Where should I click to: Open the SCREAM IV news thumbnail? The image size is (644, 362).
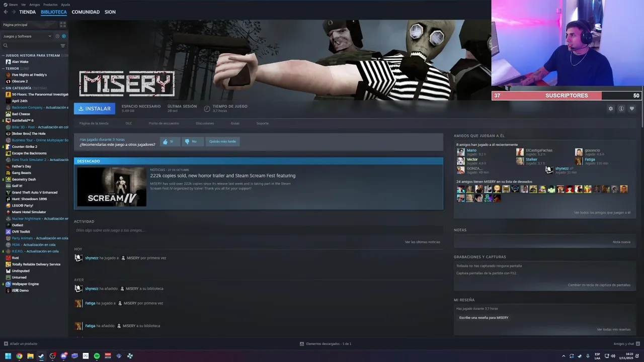click(x=112, y=187)
